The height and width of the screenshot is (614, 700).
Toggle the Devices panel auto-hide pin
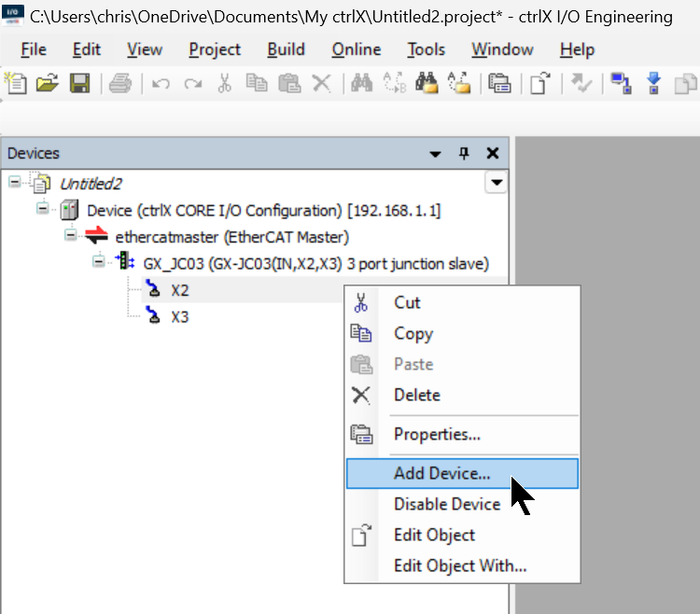(x=464, y=153)
